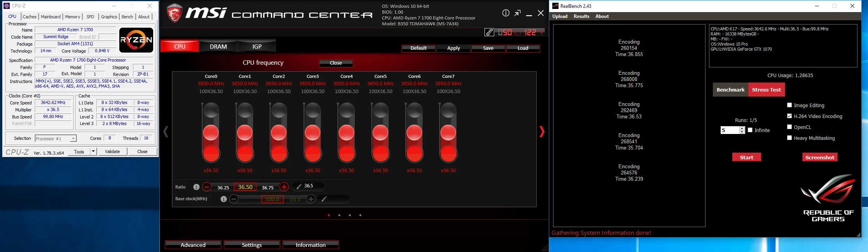Start the RealBench test
The width and height of the screenshot is (868, 252).
(746, 157)
